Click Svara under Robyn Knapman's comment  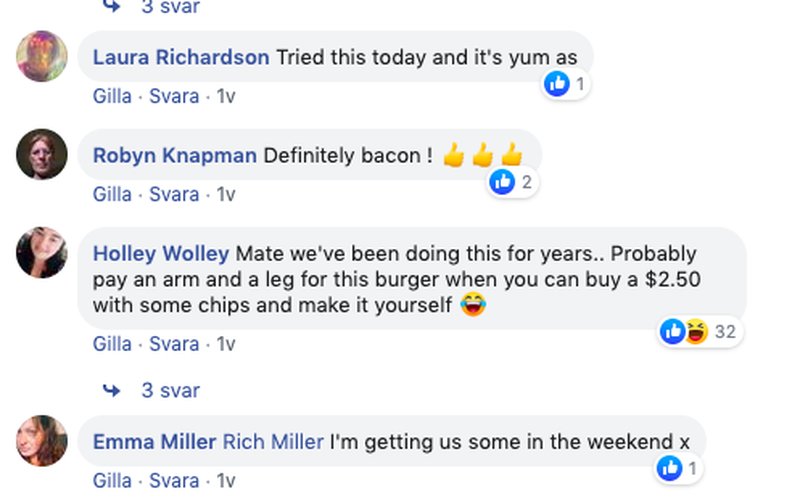[x=173, y=194]
